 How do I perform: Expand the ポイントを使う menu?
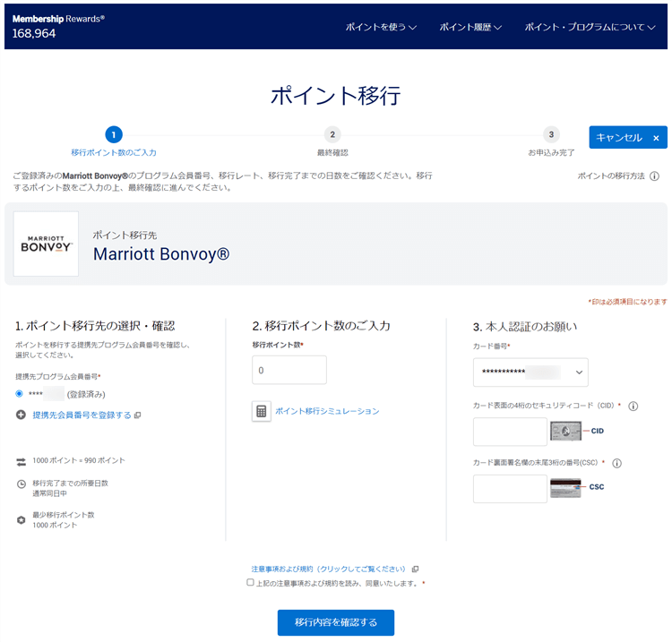pyautogui.click(x=382, y=27)
